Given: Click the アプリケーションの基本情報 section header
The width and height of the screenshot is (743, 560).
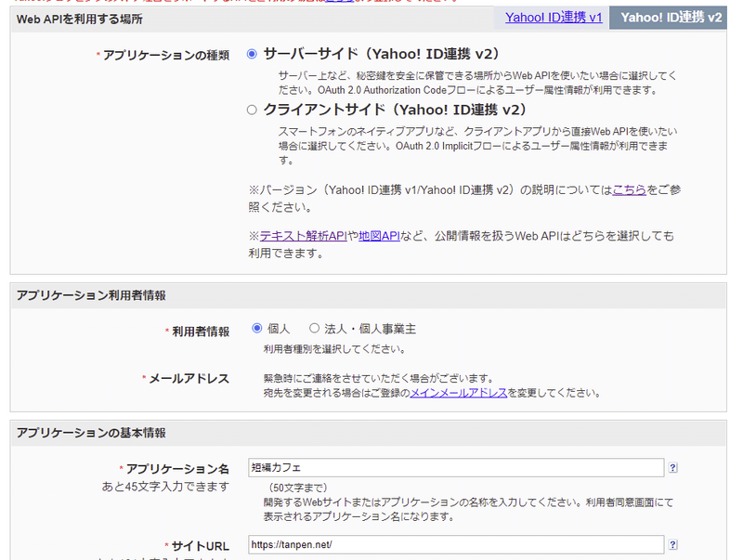Looking at the screenshot, I should (91, 433).
